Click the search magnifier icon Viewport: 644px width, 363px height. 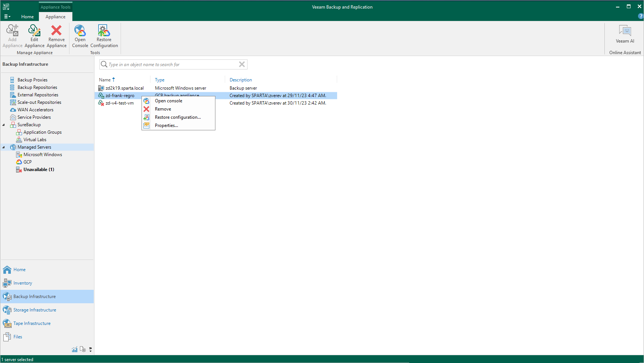pos(104,64)
